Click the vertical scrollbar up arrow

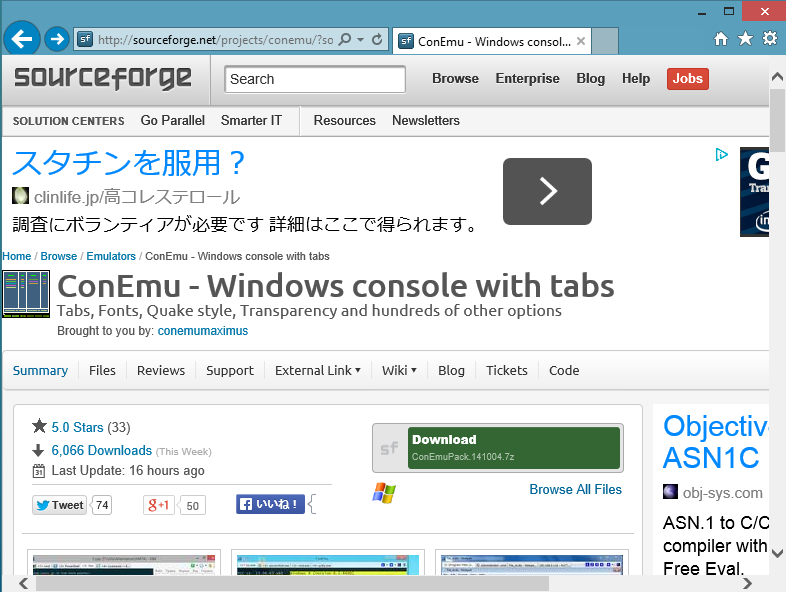pos(777,77)
